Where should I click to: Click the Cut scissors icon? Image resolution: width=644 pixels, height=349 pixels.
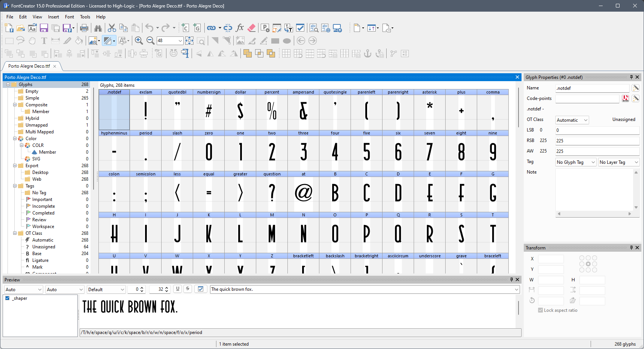click(x=112, y=28)
